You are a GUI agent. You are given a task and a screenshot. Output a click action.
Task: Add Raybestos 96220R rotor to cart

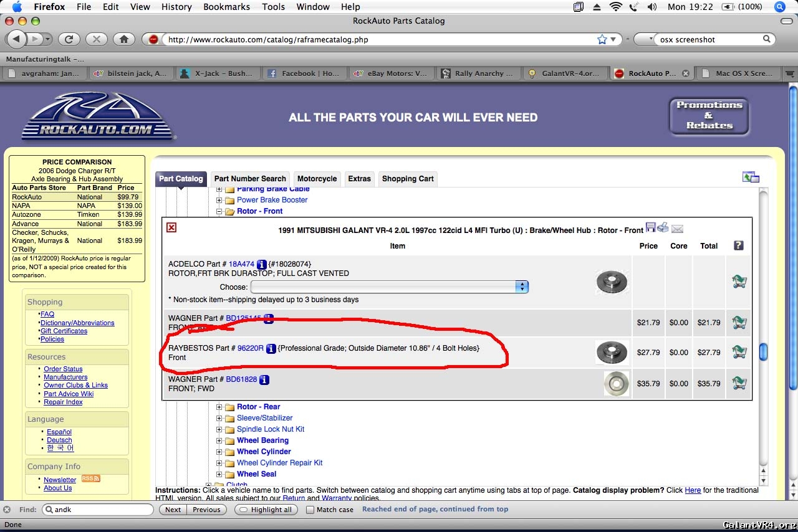pyautogui.click(x=739, y=352)
